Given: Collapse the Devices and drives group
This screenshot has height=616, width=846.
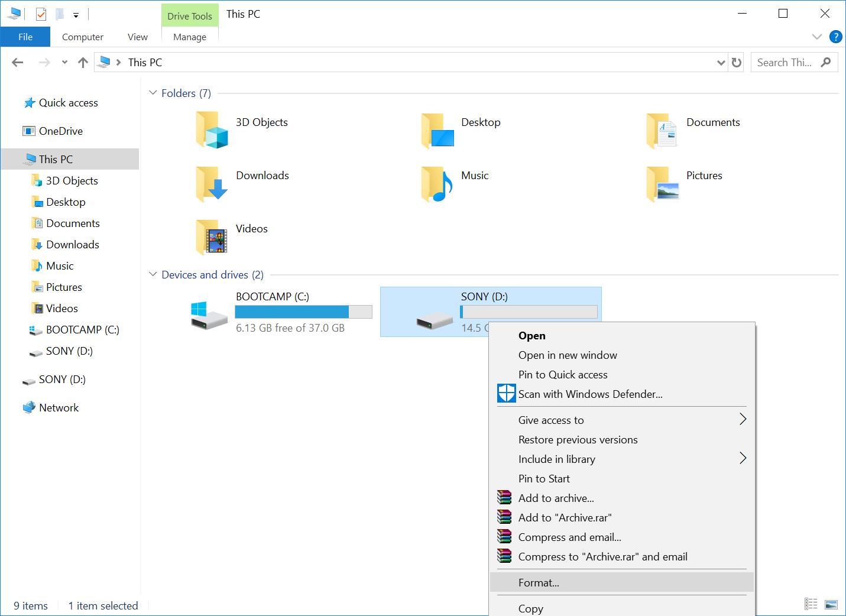Looking at the screenshot, I should [x=153, y=274].
